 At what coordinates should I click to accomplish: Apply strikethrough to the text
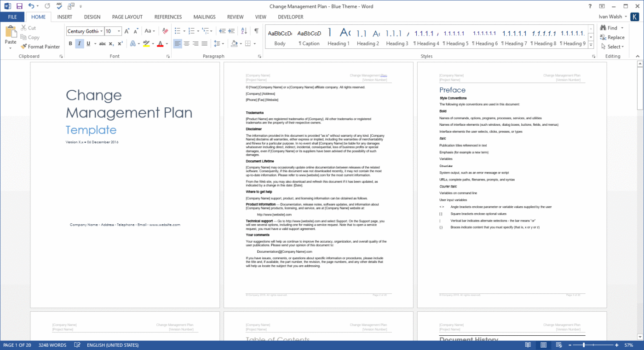(103, 43)
